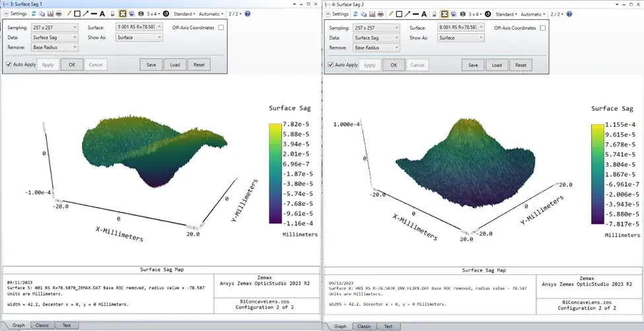Viewport: 644px width, 331px height.
Task: Click the lock window icon in Surface Sag 1
Action: [x=112, y=14]
